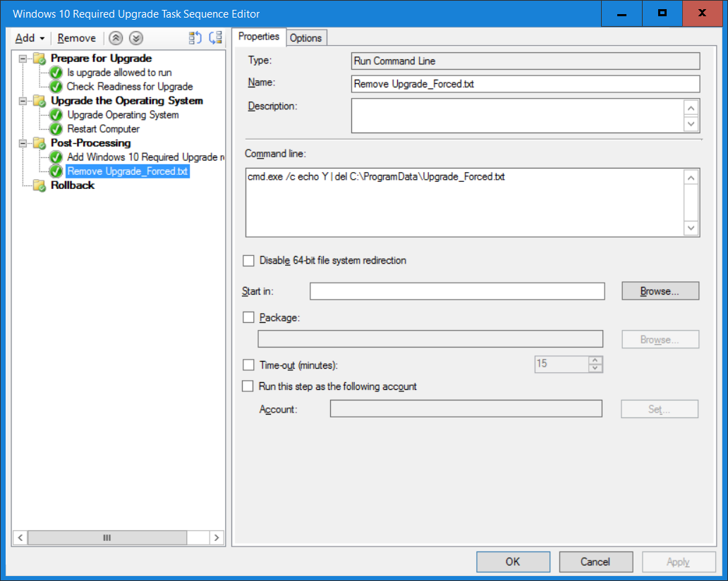Viewport: 728px width, 581px height.
Task: Open the Add dropdown menu
Action: coord(30,38)
